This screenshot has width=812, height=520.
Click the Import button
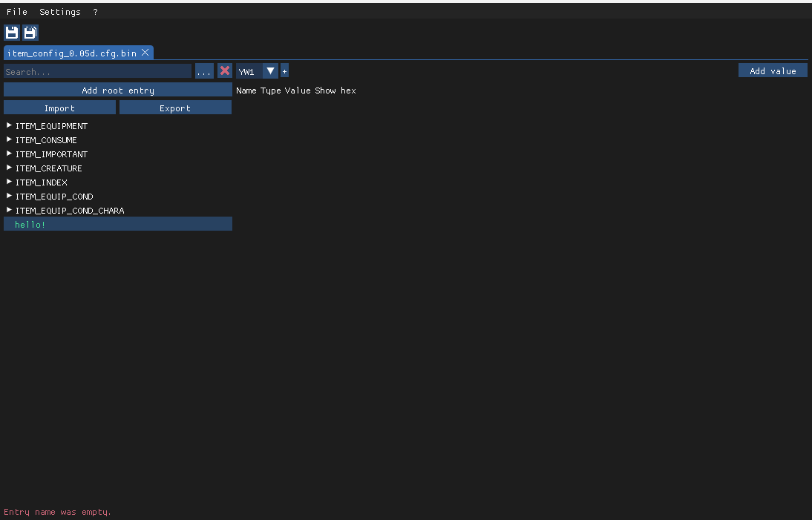tap(59, 107)
